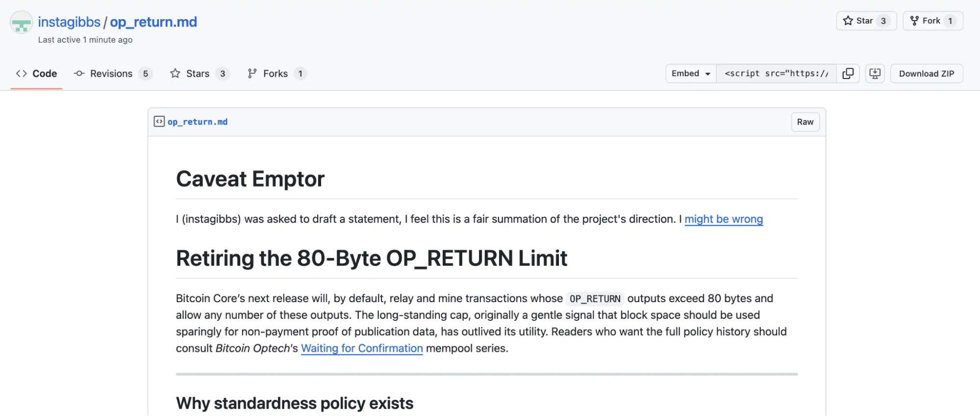Click the instagibbs user avatar
Viewport: 980px width, 416px height.
[21, 23]
